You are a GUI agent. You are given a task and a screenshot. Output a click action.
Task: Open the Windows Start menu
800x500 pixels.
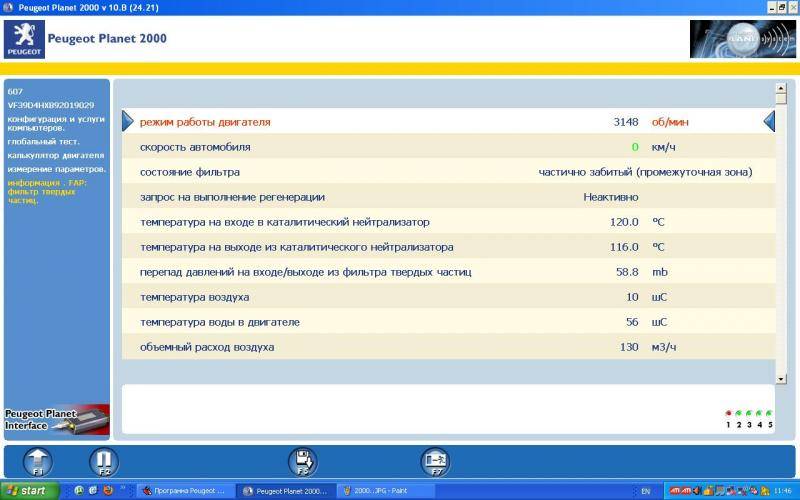[x=30, y=491]
